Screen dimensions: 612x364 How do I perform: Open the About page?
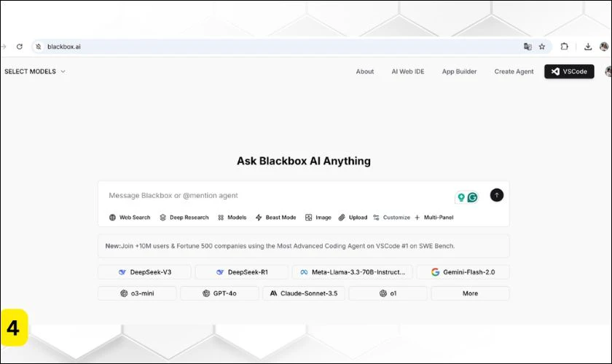click(364, 71)
